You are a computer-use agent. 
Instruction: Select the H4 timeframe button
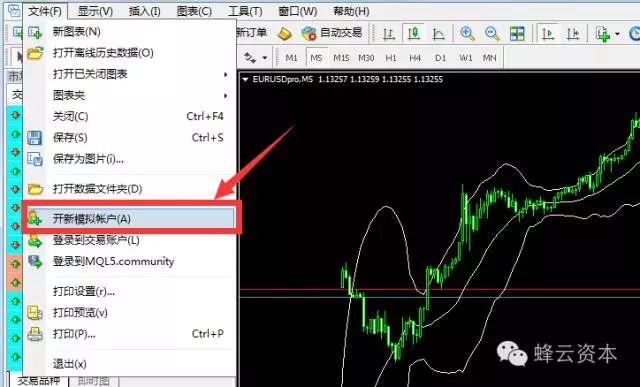(415, 58)
